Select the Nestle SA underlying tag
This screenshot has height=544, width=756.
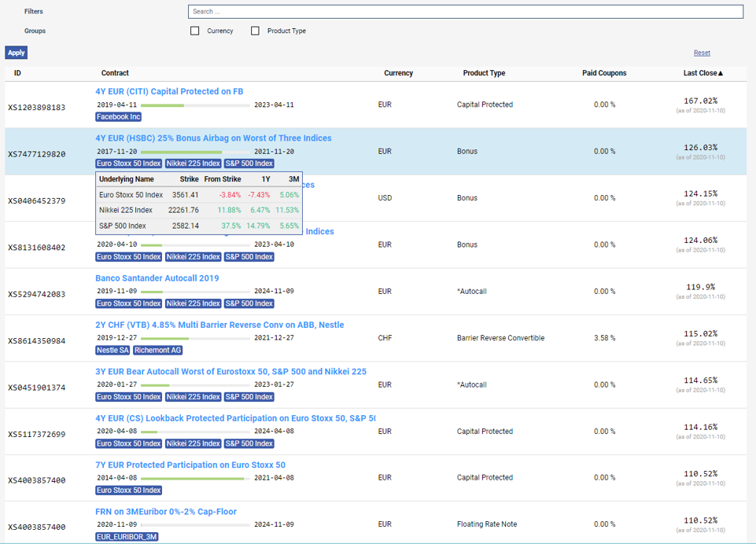(112, 351)
